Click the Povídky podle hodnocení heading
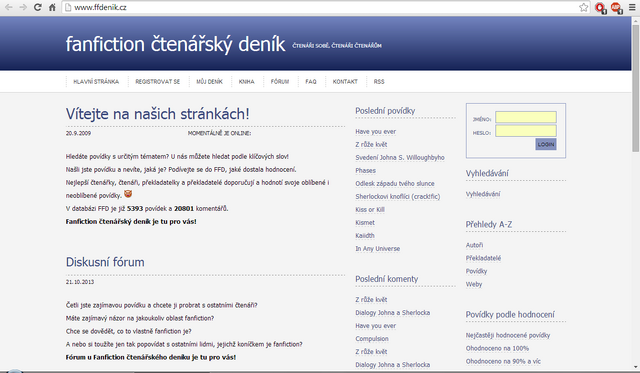Viewport: 640px width, 373px height. pos(510,315)
